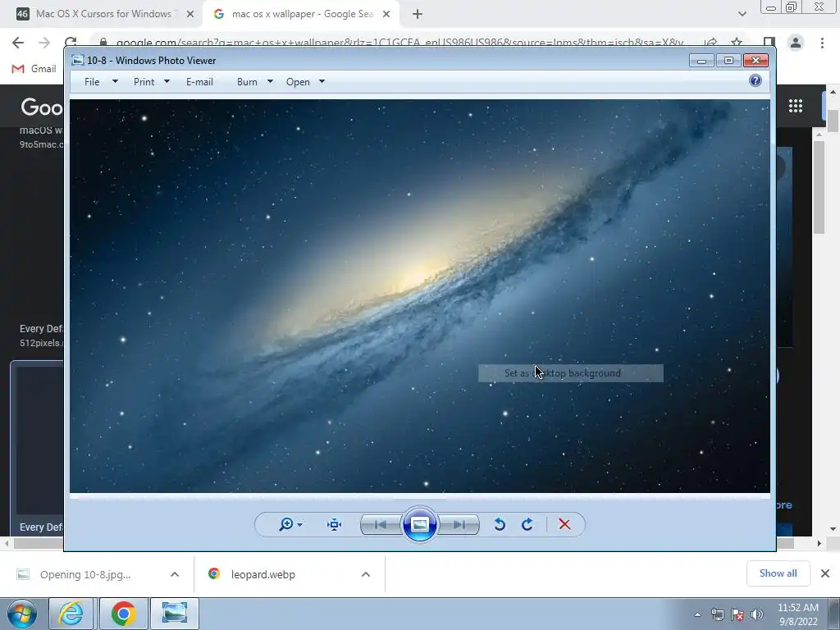This screenshot has height=630, width=840.
Task: Click the Photo Viewer title bar icon
Action: 78,60
